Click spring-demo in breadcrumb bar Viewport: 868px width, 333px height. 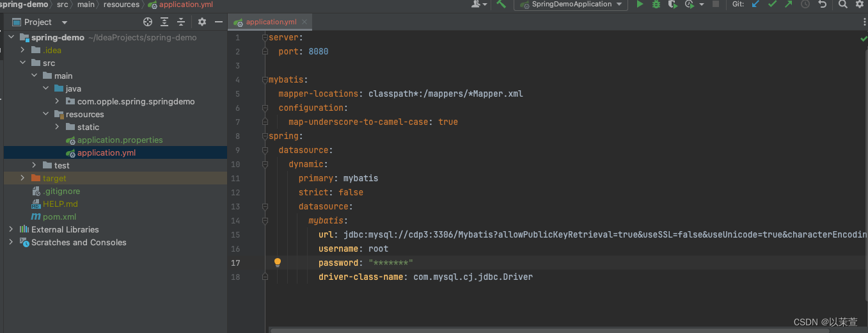[24, 4]
